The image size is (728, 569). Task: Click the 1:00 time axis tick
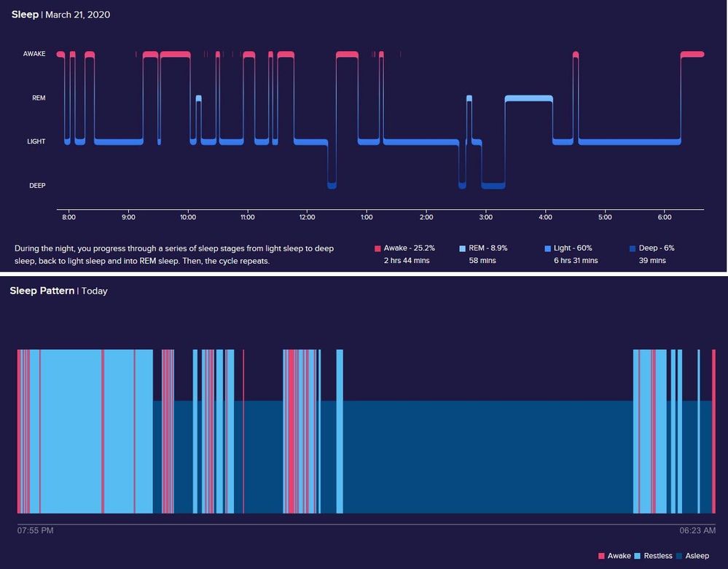(367, 217)
